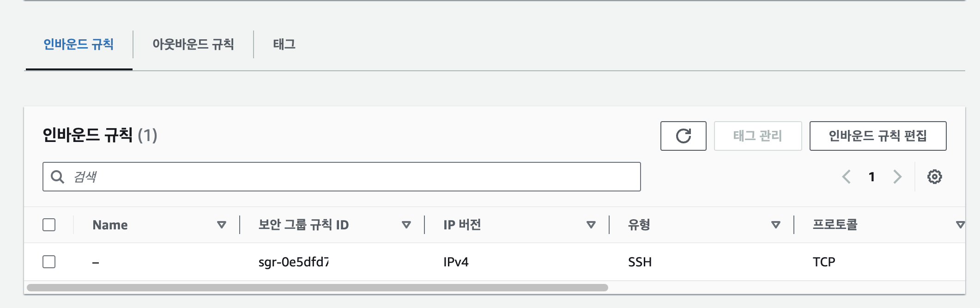
Task: Sort by 프로토콜 column arrow
Action: 960,225
